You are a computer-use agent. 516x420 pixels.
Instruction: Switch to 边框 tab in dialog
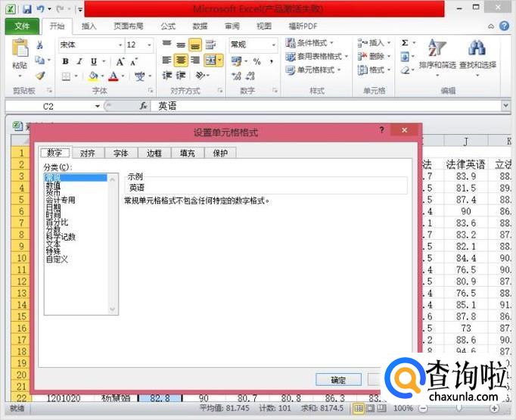[154, 153]
